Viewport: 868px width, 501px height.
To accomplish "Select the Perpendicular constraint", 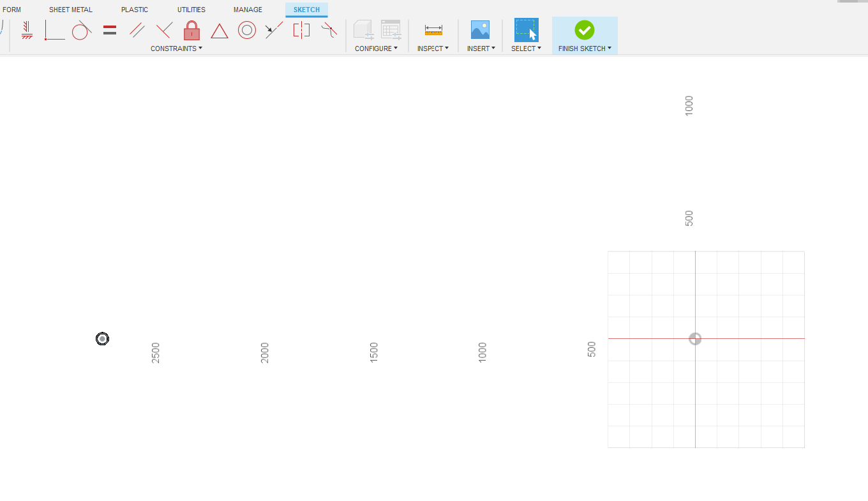I will click(164, 29).
